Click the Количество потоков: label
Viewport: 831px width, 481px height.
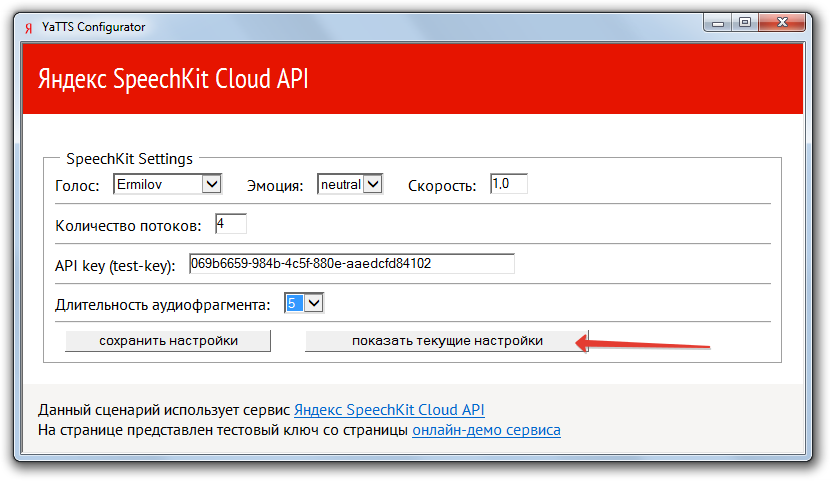coord(128,226)
